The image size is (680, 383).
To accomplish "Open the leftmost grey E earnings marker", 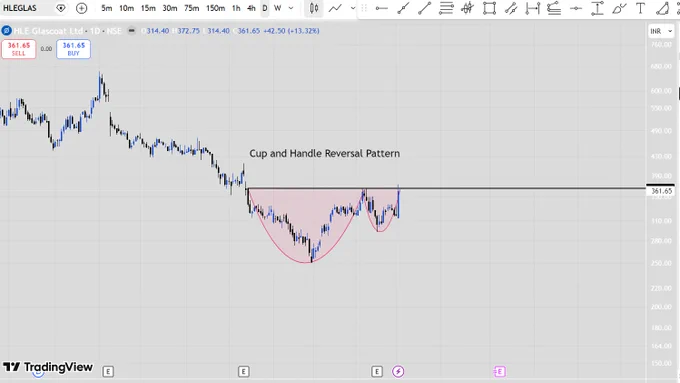I will [108, 371].
